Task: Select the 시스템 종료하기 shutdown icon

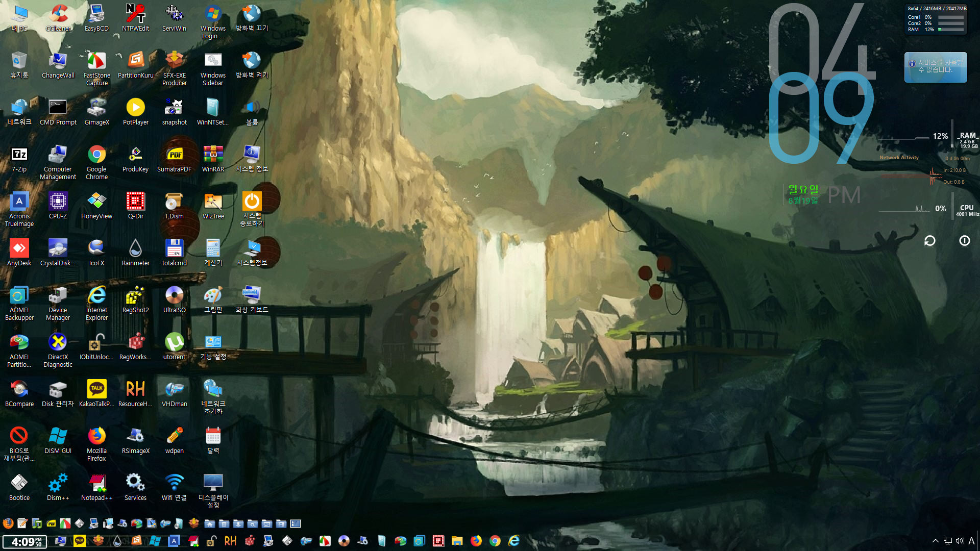Action: pyautogui.click(x=252, y=209)
